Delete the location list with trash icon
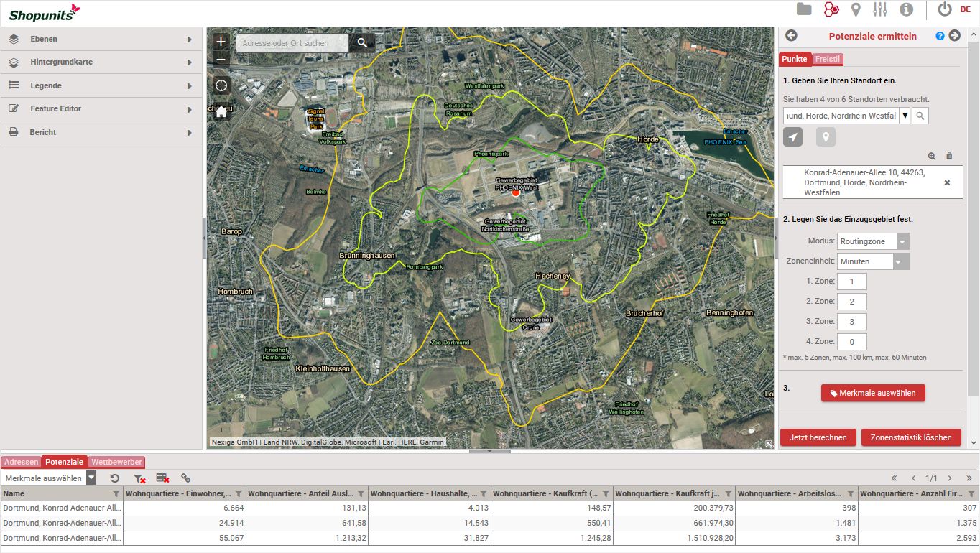The image size is (980, 553). pos(949,156)
